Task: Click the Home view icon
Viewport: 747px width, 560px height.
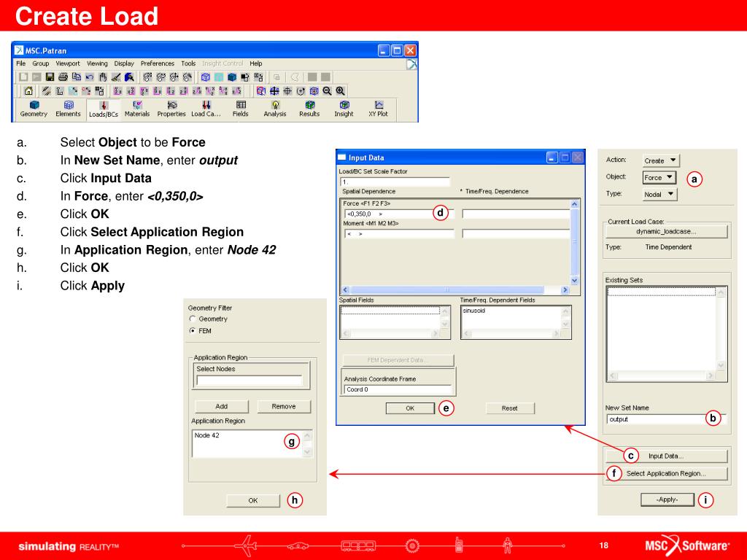Action: click(x=28, y=90)
